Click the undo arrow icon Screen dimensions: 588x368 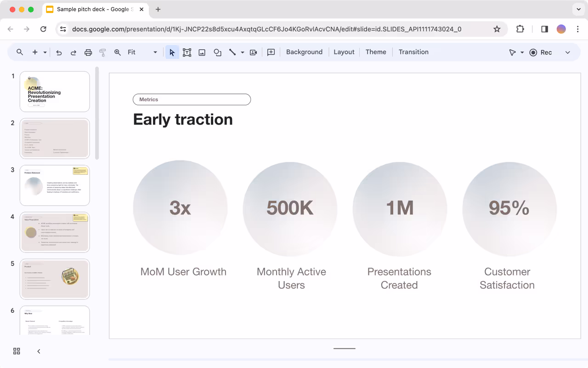pos(59,52)
